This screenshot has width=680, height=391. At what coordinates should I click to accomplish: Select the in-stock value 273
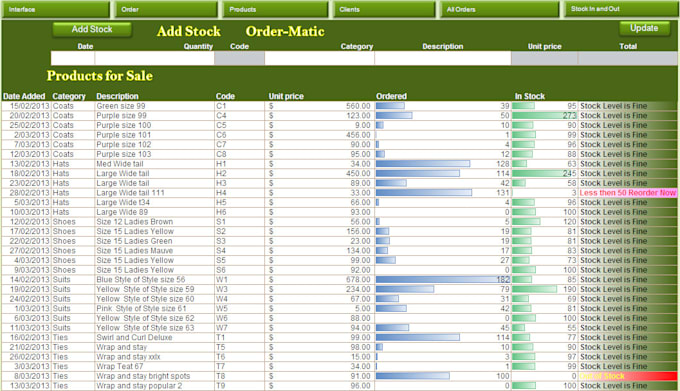pos(569,116)
